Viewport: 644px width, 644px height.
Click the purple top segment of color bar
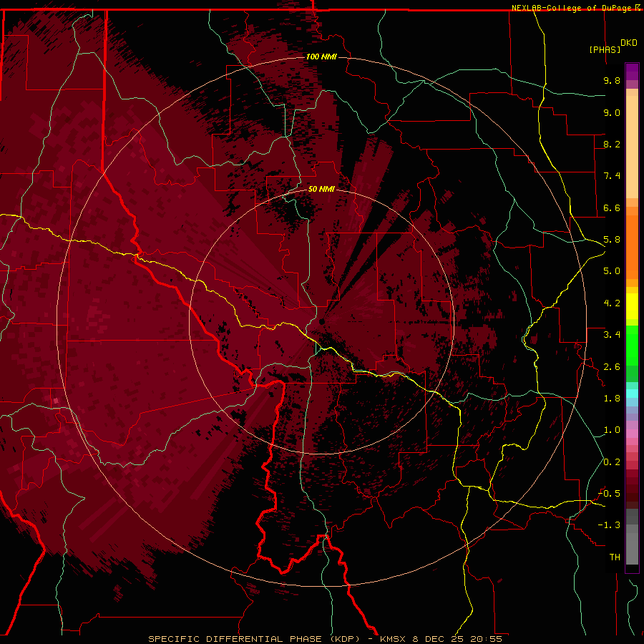(632, 72)
